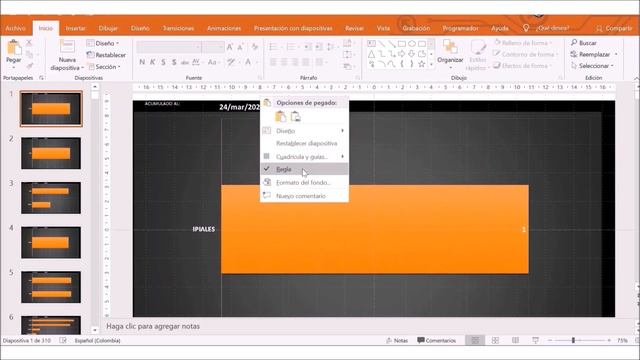Image resolution: width=640 pixels, height=360 pixels.
Task: Toggle the Comentarios pane button
Action: coord(436,340)
